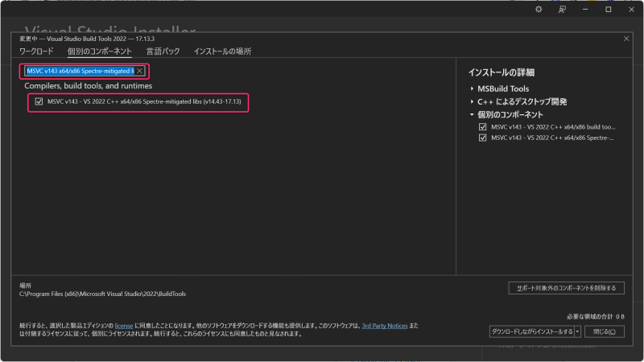
Task: Click サポート対象外のコンポーネントを削除する button
Action: tap(566, 288)
